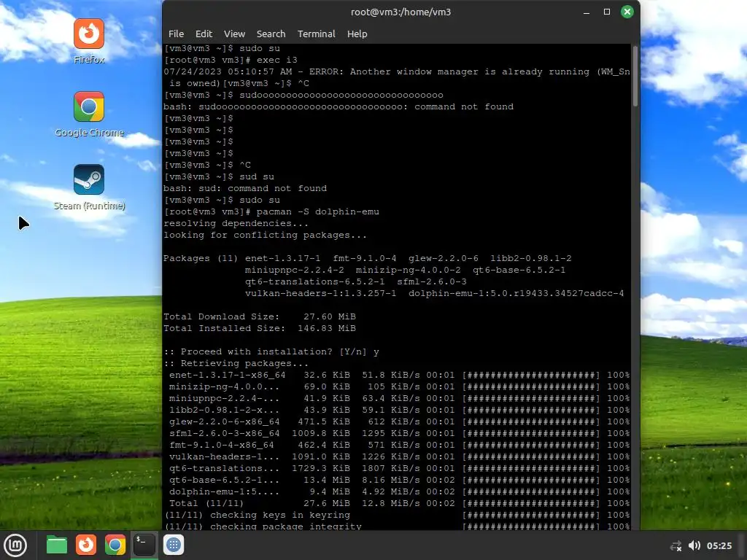
Task: Close the terminal with green X button
Action: click(x=627, y=12)
